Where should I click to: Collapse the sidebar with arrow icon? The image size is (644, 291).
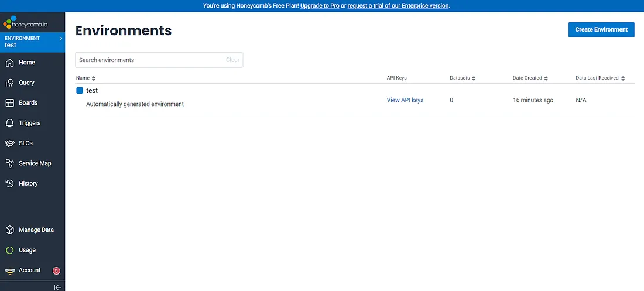[x=57, y=287]
